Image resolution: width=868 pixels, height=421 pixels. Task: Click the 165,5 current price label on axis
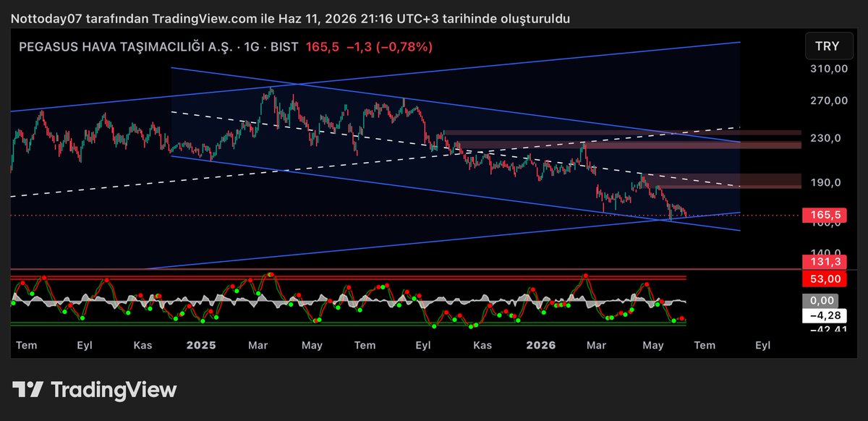(x=825, y=215)
